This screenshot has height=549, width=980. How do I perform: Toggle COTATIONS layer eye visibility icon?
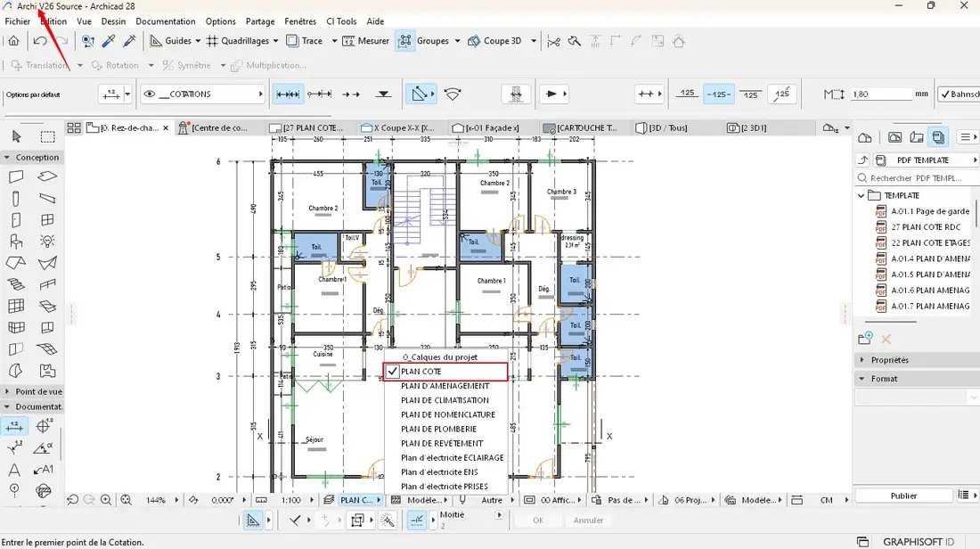(x=150, y=94)
